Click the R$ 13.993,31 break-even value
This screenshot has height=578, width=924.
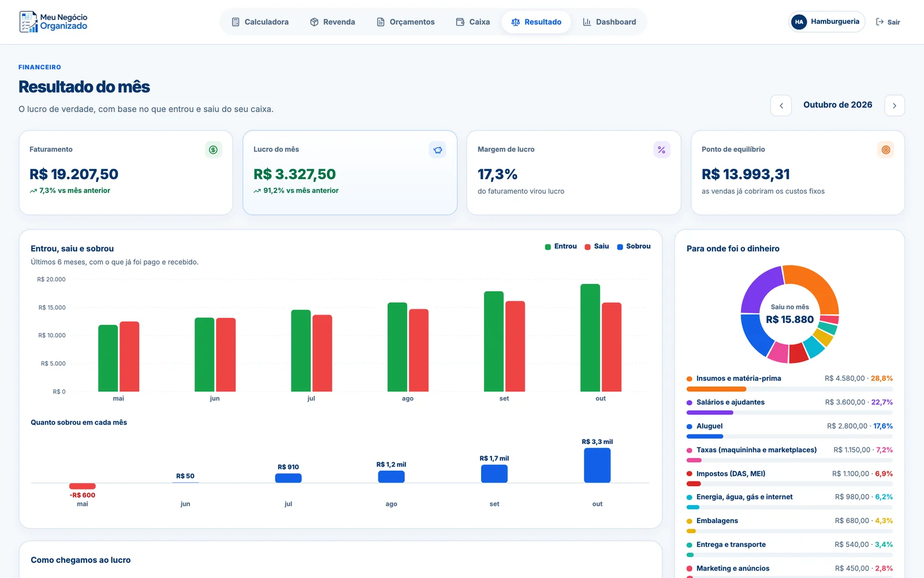click(x=746, y=175)
